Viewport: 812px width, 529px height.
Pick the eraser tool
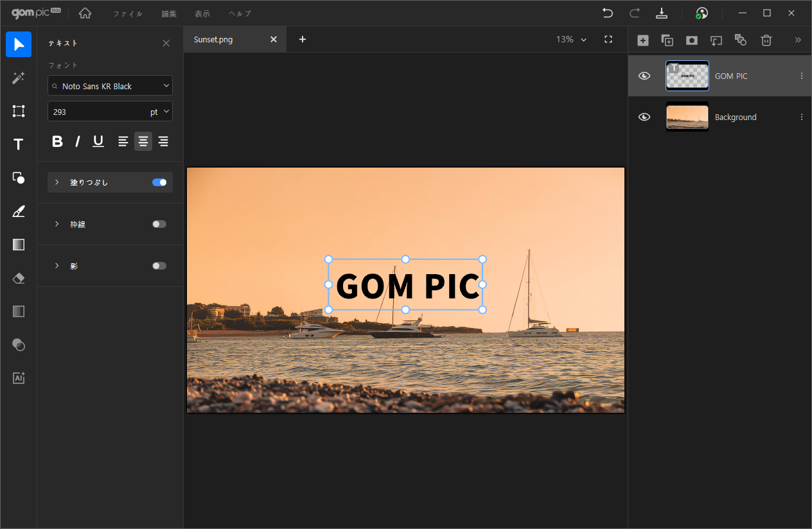click(x=19, y=278)
